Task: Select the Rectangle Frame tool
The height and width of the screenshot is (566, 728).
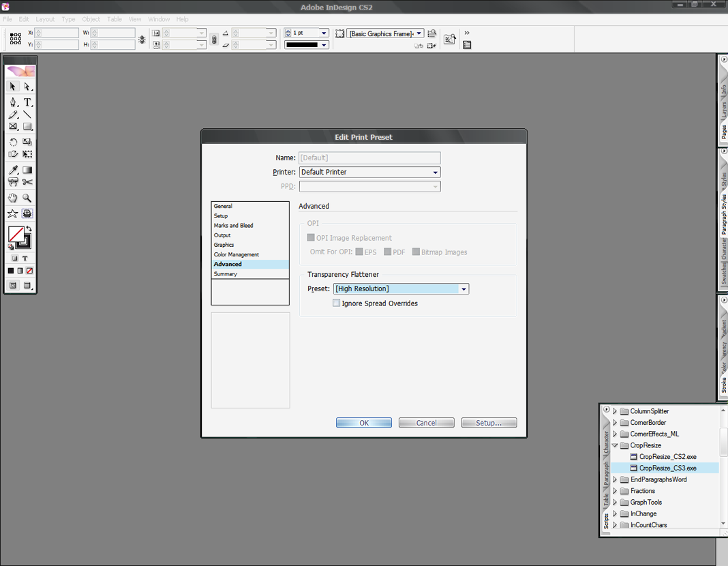Action: point(13,126)
